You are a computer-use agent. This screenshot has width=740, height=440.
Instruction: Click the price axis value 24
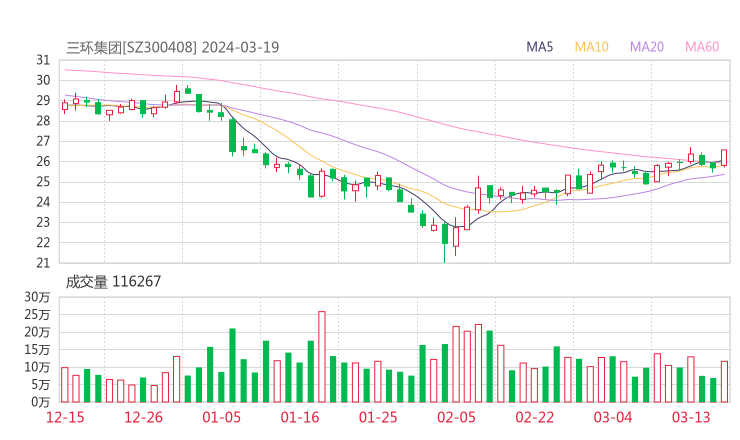[43, 202]
